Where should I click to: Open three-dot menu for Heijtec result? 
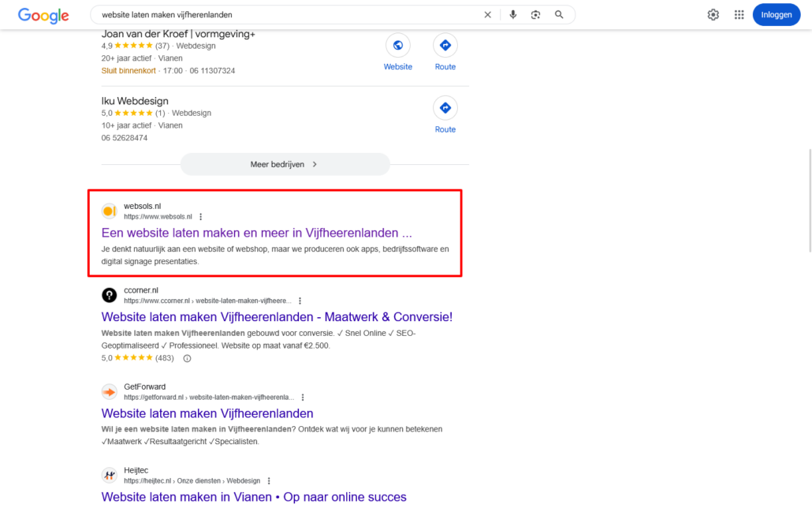[x=269, y=481]
